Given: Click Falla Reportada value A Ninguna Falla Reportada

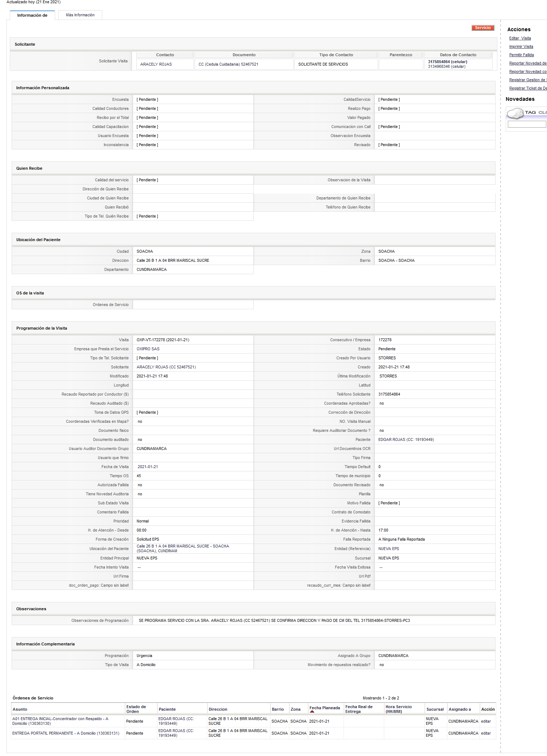Looking at the screenshot, I should [x=401, y=539].
